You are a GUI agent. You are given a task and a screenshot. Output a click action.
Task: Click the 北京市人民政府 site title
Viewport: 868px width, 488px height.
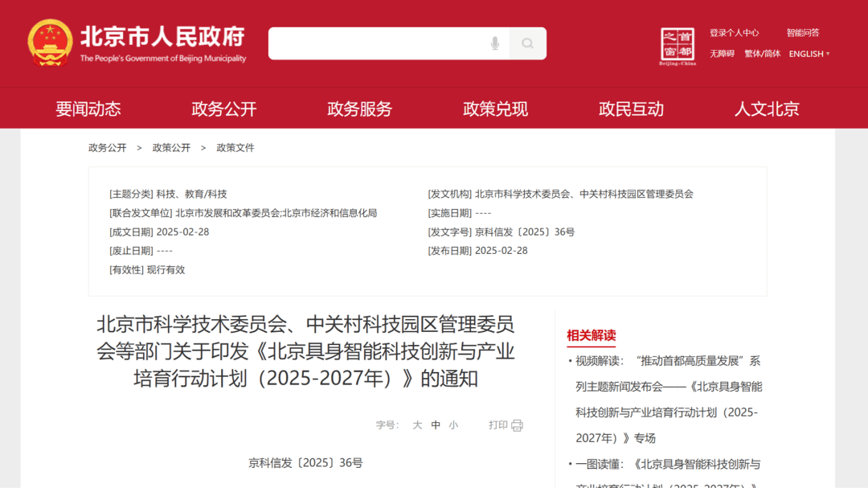pyautogui.click(x=162, y=36)
